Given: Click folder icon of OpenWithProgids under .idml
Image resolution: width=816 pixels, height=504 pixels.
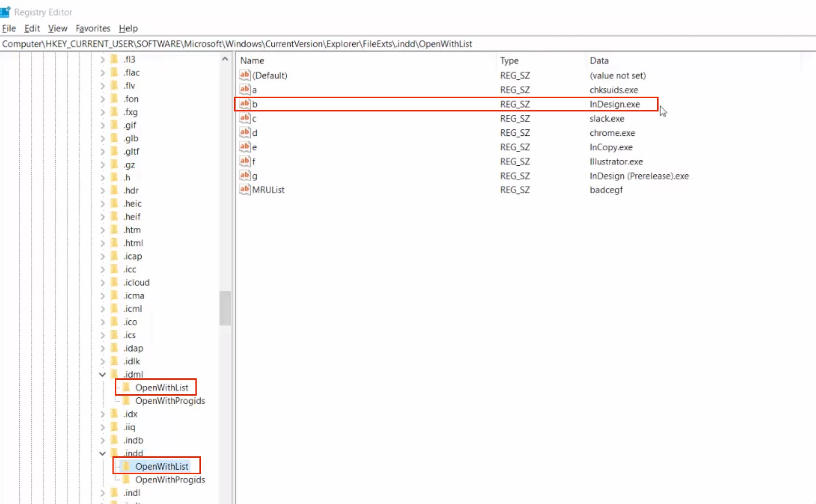Looking at the screenshot, I should (x=127, y=400).
